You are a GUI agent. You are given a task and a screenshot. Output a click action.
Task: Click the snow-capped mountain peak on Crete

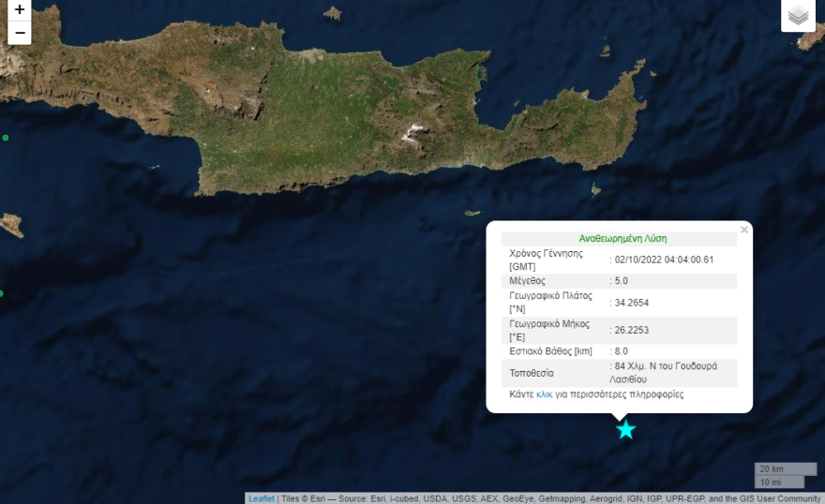(x=412, y=134)
